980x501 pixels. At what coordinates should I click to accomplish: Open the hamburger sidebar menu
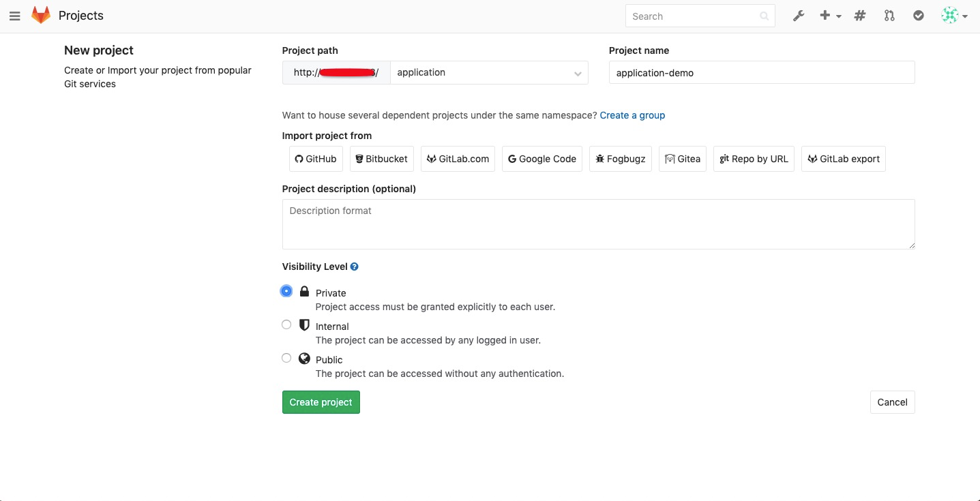pos(15,16)
